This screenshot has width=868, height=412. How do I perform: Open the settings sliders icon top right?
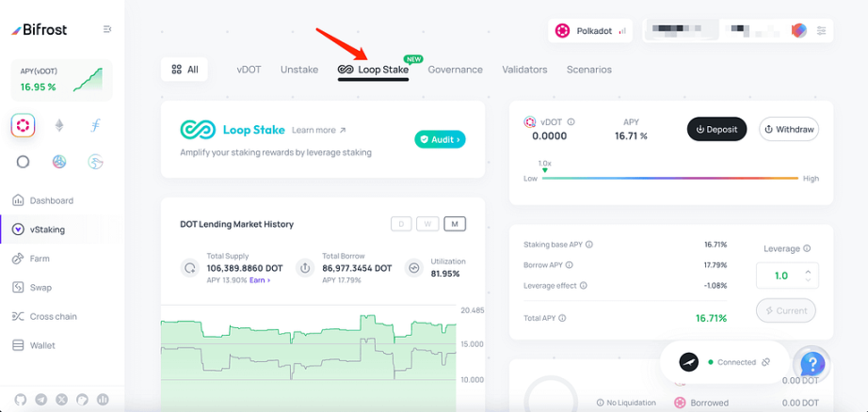tap(822, 30)
